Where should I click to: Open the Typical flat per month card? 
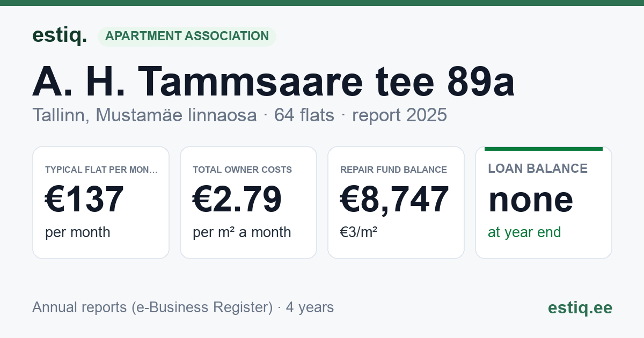pyautogui.click(x=101, y=202)
